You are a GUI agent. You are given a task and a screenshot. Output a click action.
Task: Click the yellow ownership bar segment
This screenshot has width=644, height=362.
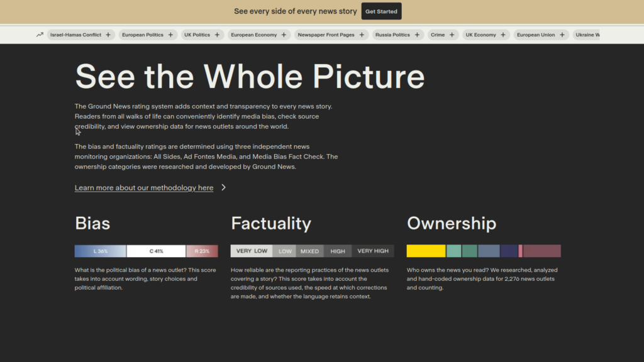click(426, 251)
